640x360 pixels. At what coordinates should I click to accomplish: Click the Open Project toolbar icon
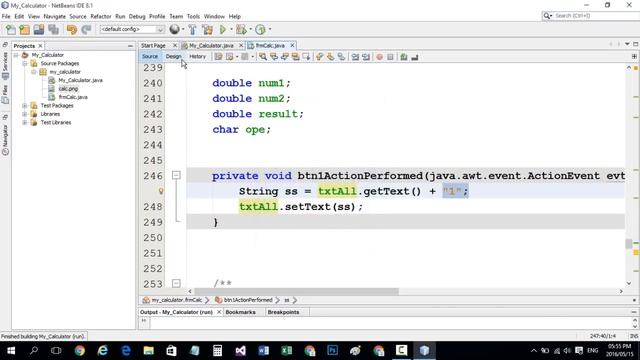click(39, 29)
